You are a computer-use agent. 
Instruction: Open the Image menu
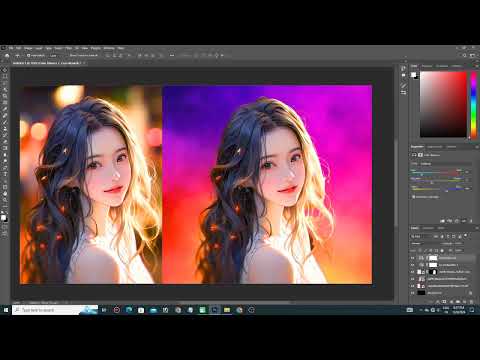tap(28, 48)
